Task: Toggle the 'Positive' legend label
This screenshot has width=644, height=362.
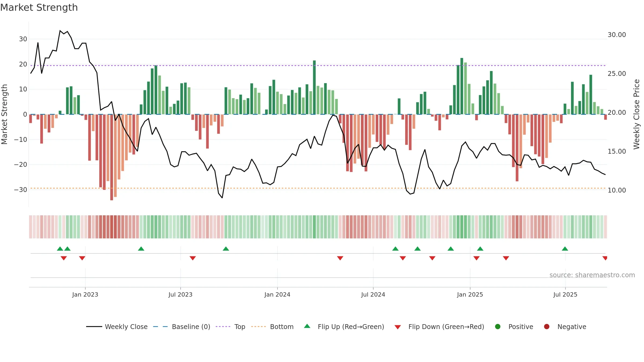Action: click(x=521, y=327)
